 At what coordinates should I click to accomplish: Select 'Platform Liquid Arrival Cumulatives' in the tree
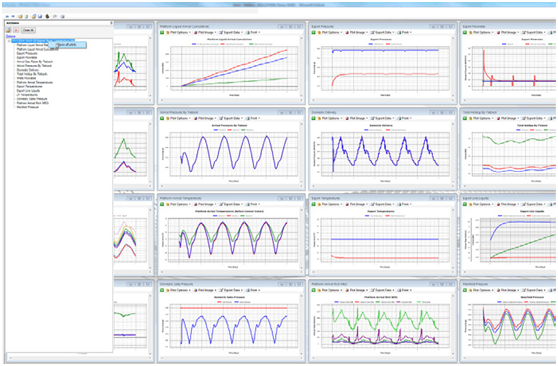(37, 49)
